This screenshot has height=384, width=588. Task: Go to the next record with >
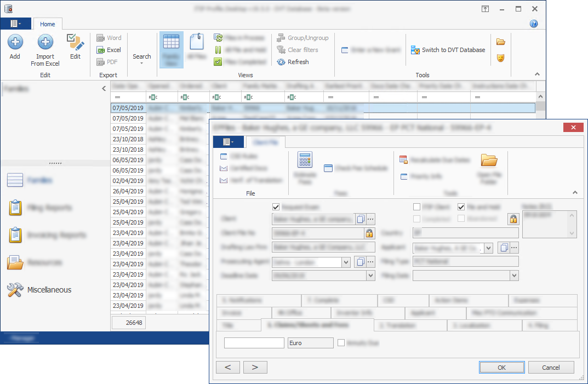pos(255,367)
